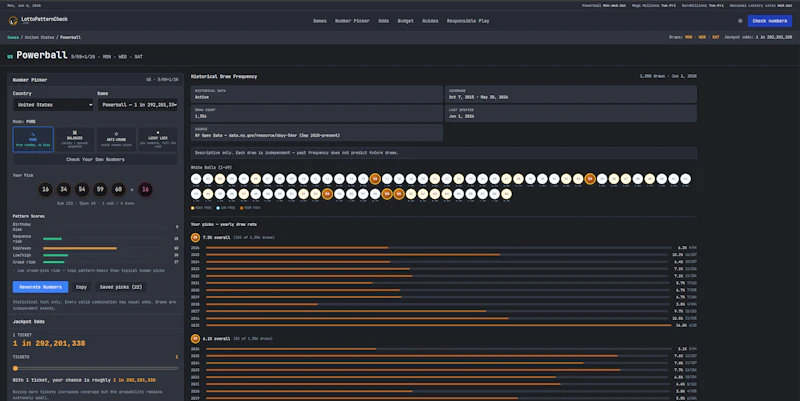Toggle the theme sun icon
Screen dimensions: 800x401
tap(740, 21)
